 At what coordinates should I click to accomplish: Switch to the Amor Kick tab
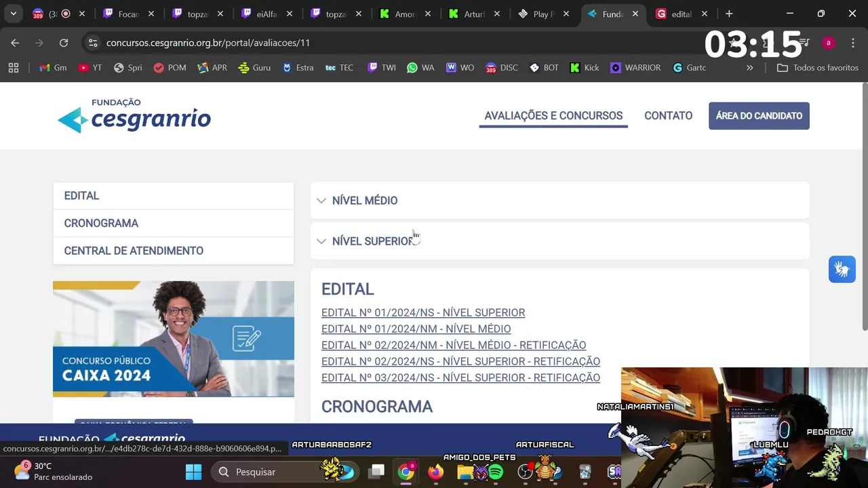point(406,14)
